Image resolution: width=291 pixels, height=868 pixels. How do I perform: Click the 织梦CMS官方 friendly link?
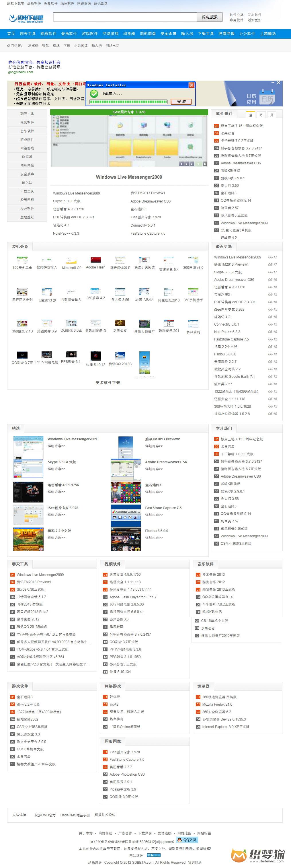coord(45,815)
